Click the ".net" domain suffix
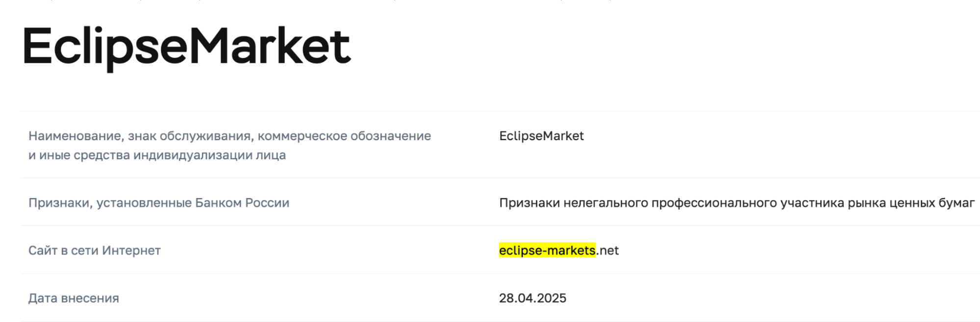Screen dimensions: 980x322 click(x=608, y=250)
